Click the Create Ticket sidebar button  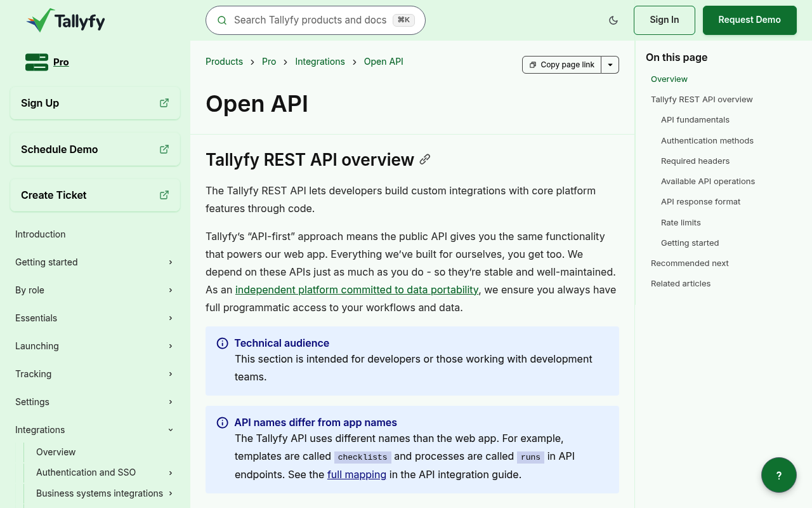95,195
